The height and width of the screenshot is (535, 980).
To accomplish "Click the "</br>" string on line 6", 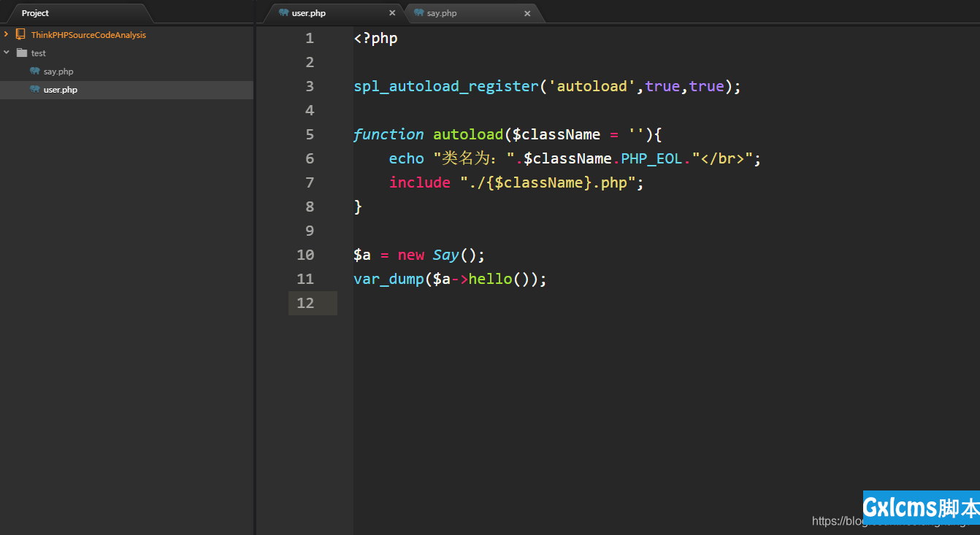I will (723, 158).
